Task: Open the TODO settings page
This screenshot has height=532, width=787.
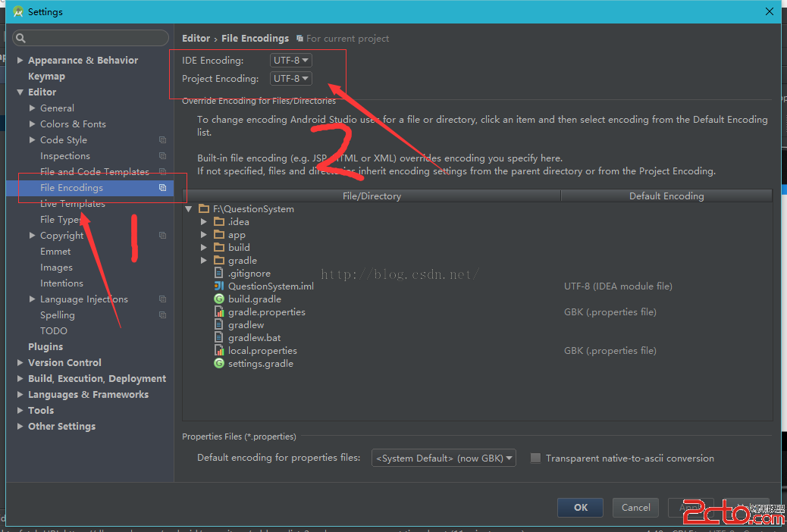Action: [x=54, y=330]
